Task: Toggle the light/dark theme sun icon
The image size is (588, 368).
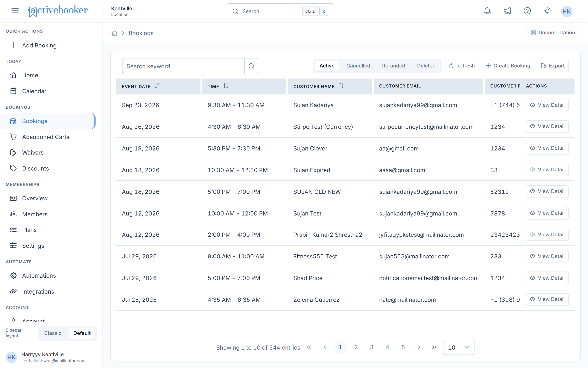Action: tap(547, 11)
